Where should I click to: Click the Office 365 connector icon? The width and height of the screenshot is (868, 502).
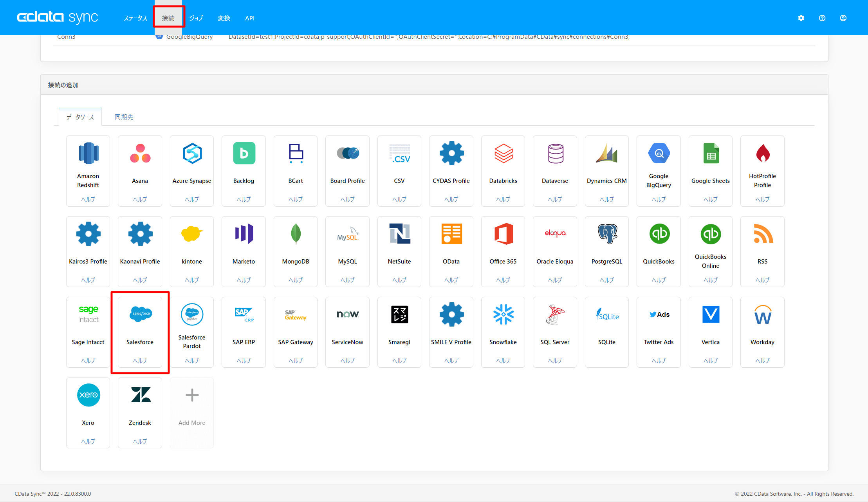pyautogui.click(x=503, y=234)
